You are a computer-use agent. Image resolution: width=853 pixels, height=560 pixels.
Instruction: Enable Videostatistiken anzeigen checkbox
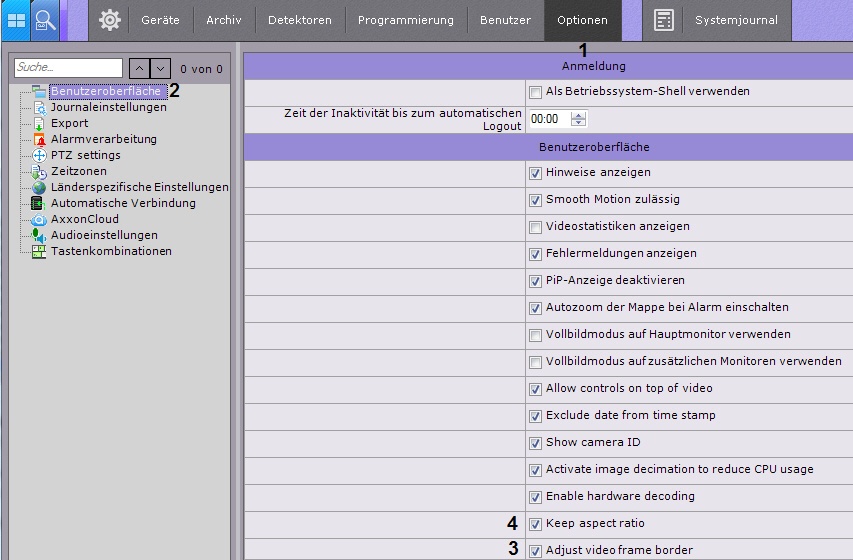coord(536,227)
